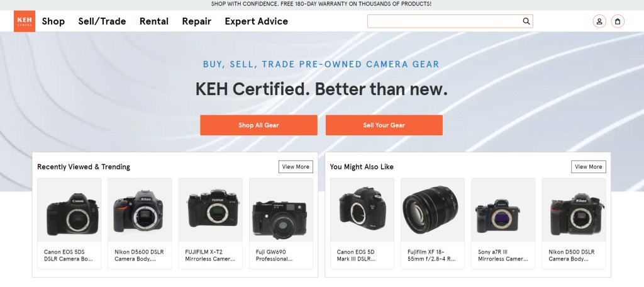Click the KEH Camera logo
This screenshot has width=644, height=287.
click(x=25, y=21)
